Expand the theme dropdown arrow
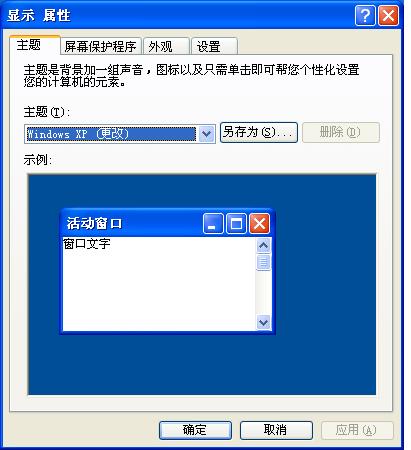The width and height of the screenshot is (411, 450). click(x=207, y=134)
